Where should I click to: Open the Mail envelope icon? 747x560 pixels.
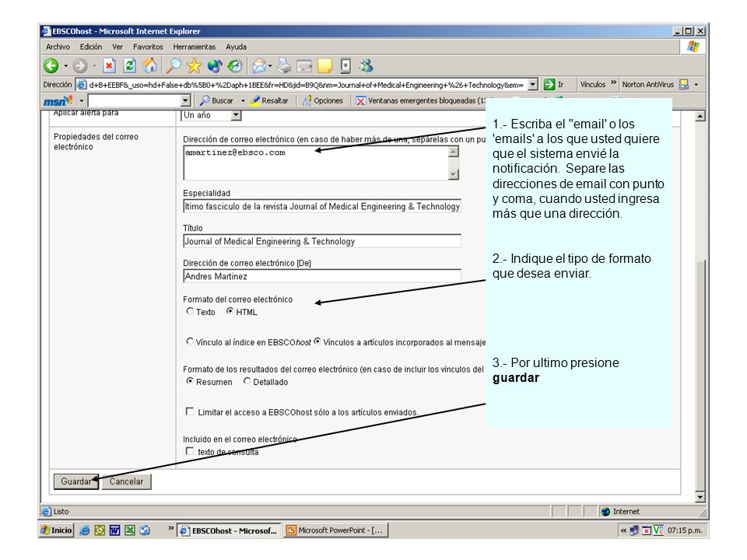tap(259, 65)
